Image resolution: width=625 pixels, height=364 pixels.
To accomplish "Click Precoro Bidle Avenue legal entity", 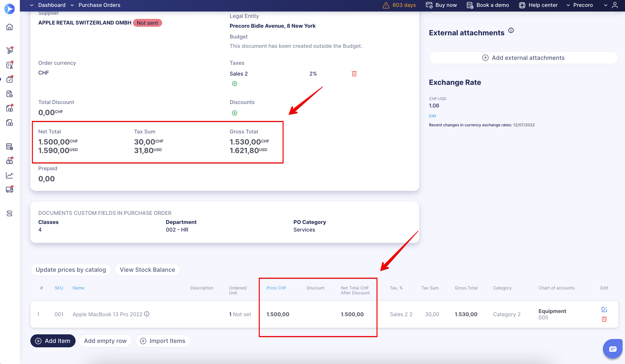I will (272, 26).
